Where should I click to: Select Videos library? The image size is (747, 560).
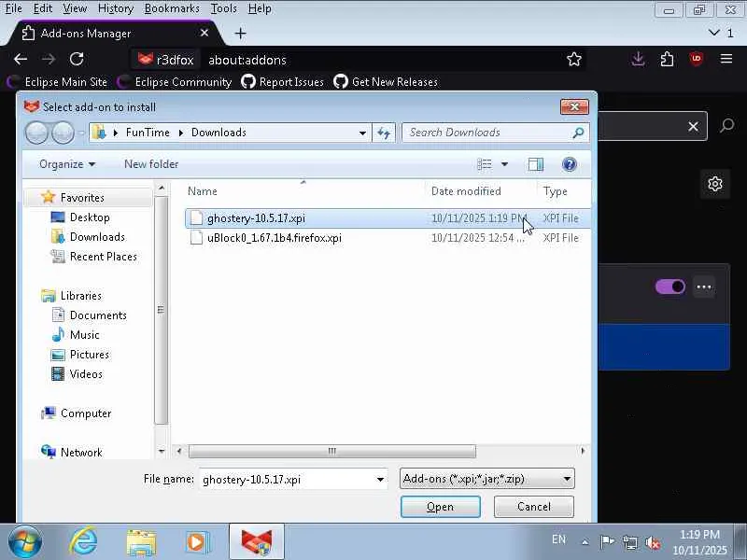coord(77,374)
